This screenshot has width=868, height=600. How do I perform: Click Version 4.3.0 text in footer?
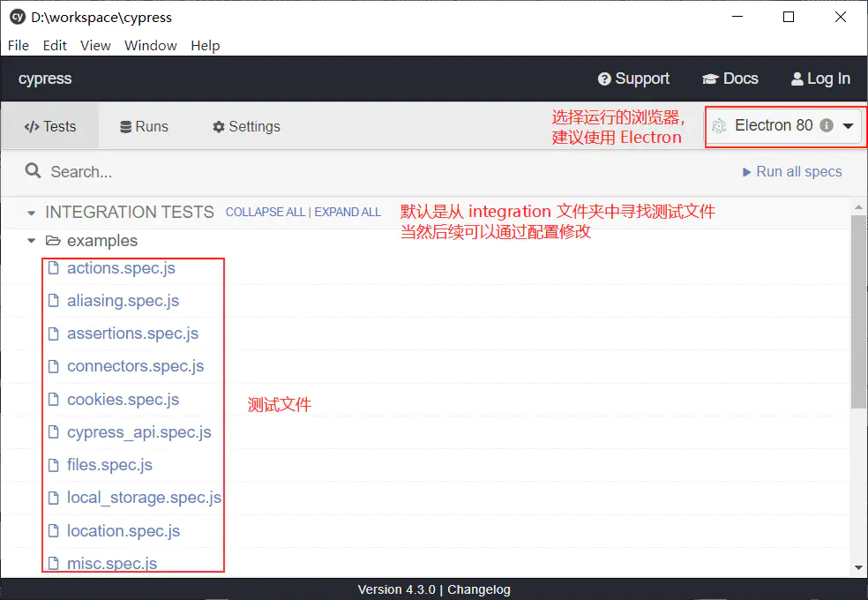396,589
